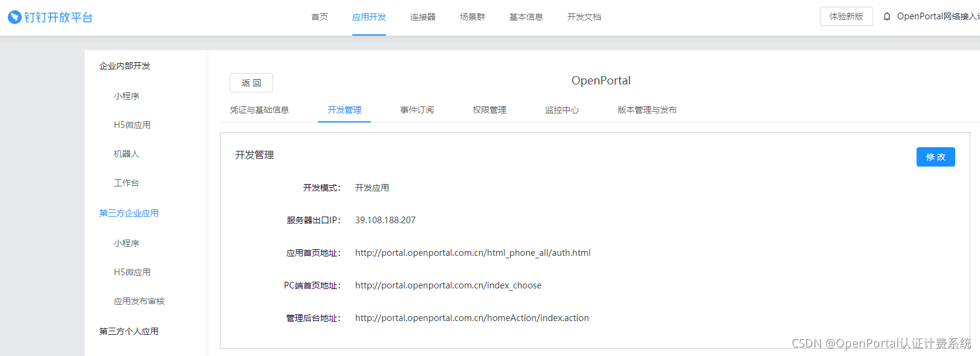Click the OpenPortal app title

click(x=601, y=80)
